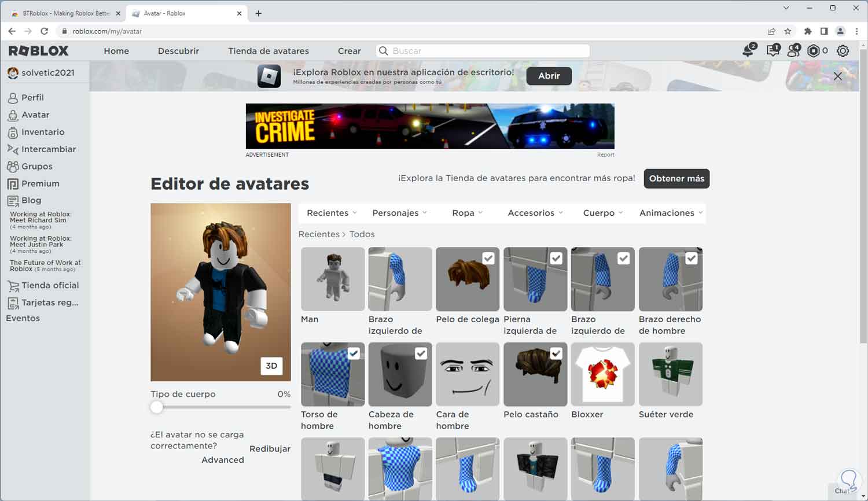Uncheck the Torso de hombre checkbox
868x501 pixels.
pos(354,353)
